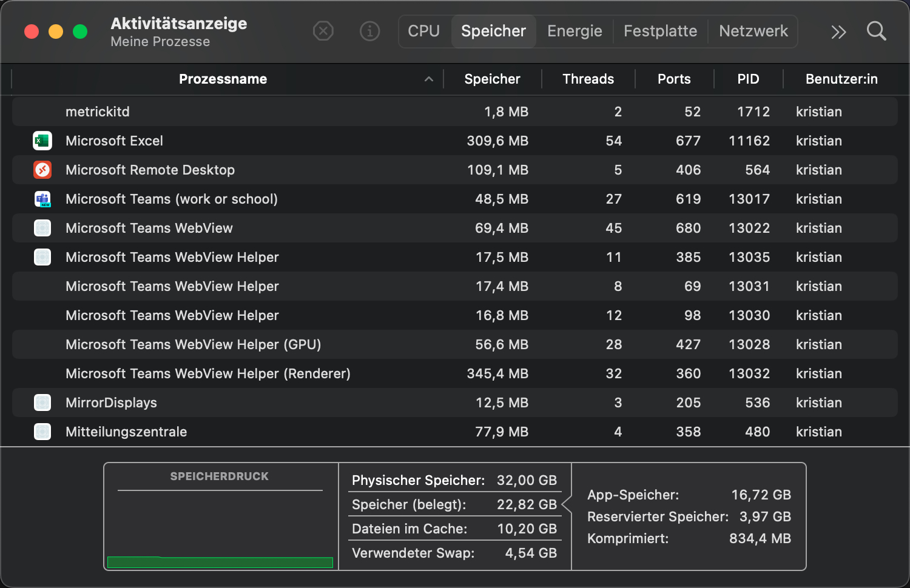Click the stop process X icon

(323, 31)
